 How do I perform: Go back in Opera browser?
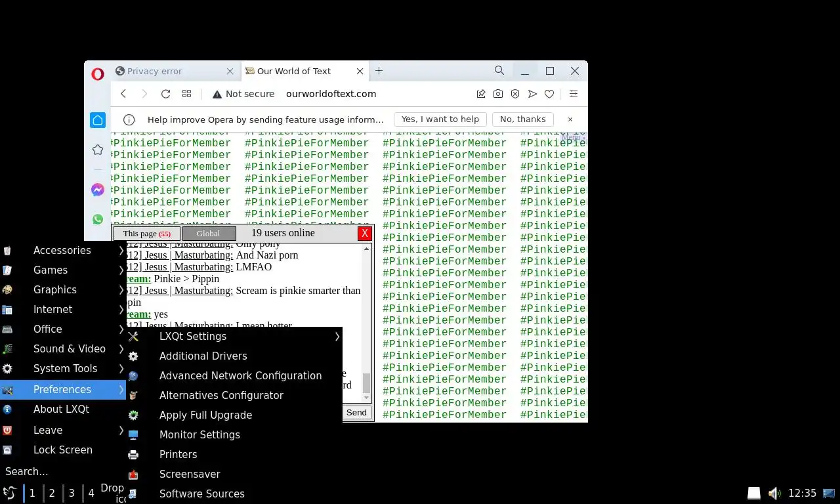[123, 94]
